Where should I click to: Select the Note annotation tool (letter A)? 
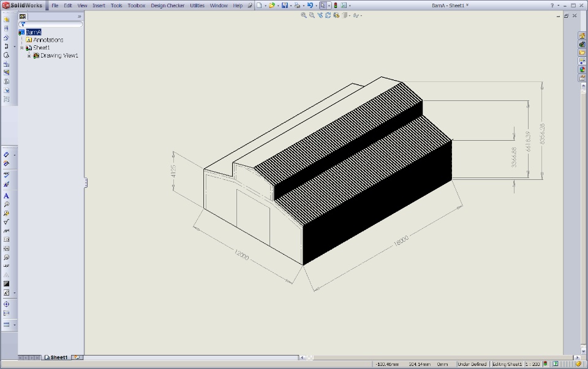pos(6,196)
